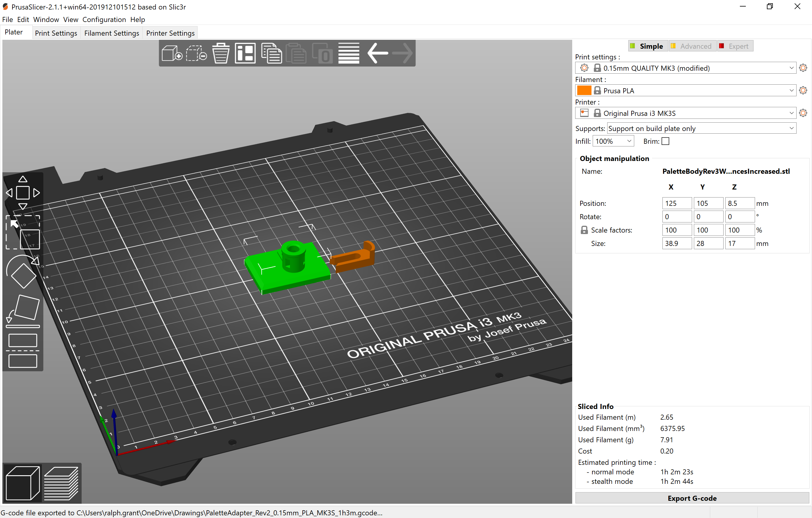812x518 pixels.
Task: Open the File menu
Action: [7, 20]
